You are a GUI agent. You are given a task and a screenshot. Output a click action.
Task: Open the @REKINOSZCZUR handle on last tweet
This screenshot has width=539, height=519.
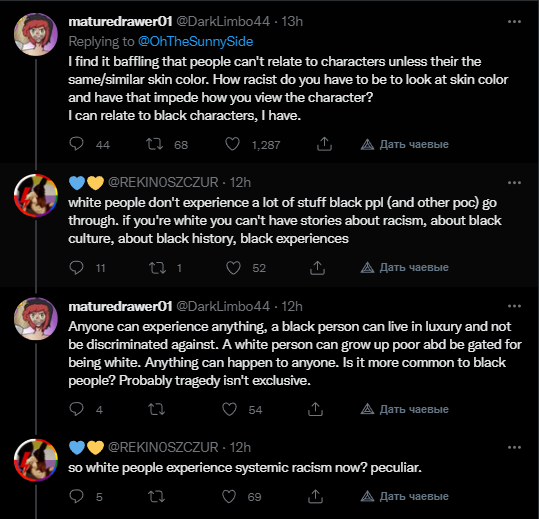[163, 448]
